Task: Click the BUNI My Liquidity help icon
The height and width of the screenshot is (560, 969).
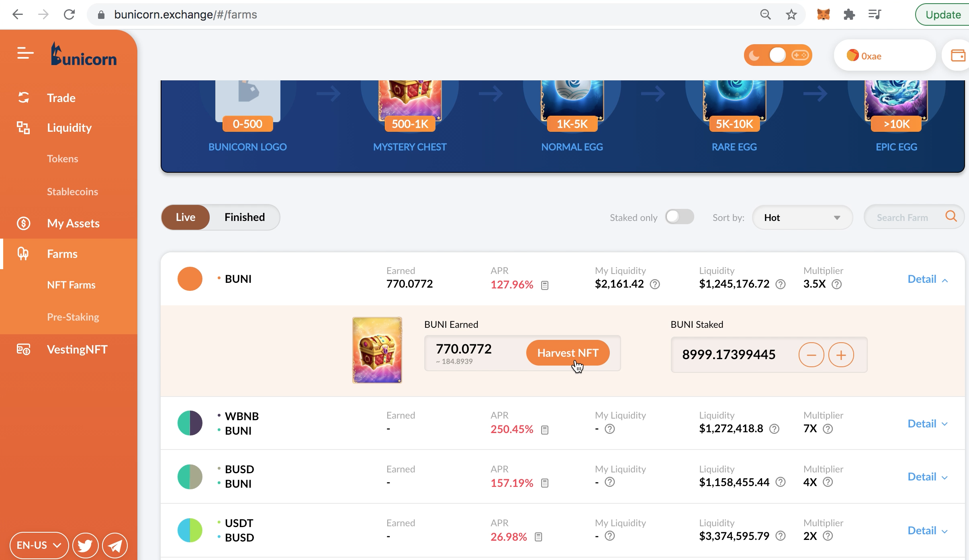Action: (x=655, y=284)
